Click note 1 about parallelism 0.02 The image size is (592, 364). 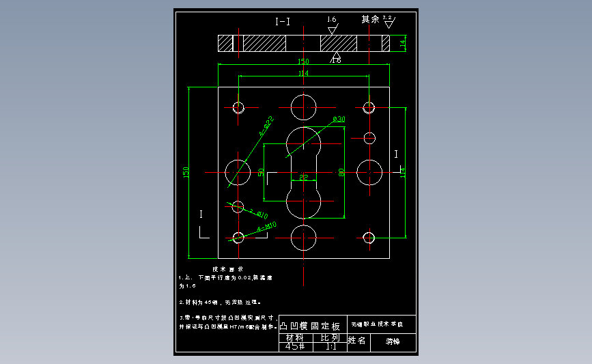point(225,277)
